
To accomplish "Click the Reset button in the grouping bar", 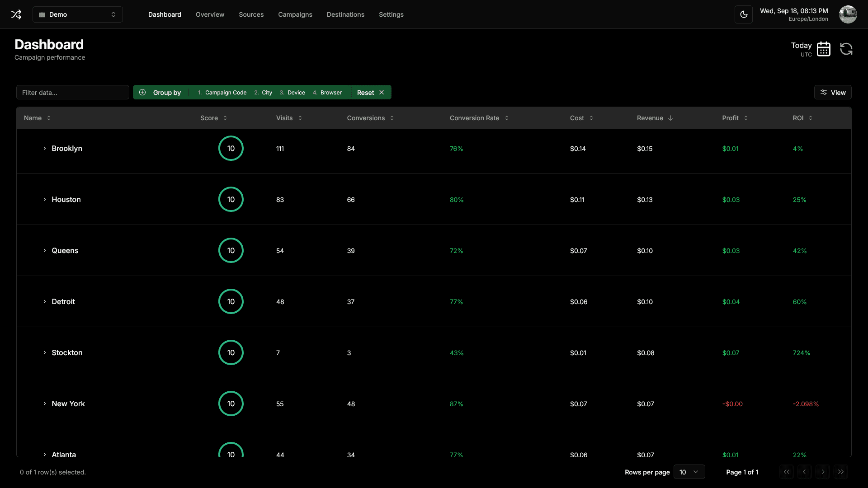I will pyautogui.click(x=365, y=92).
